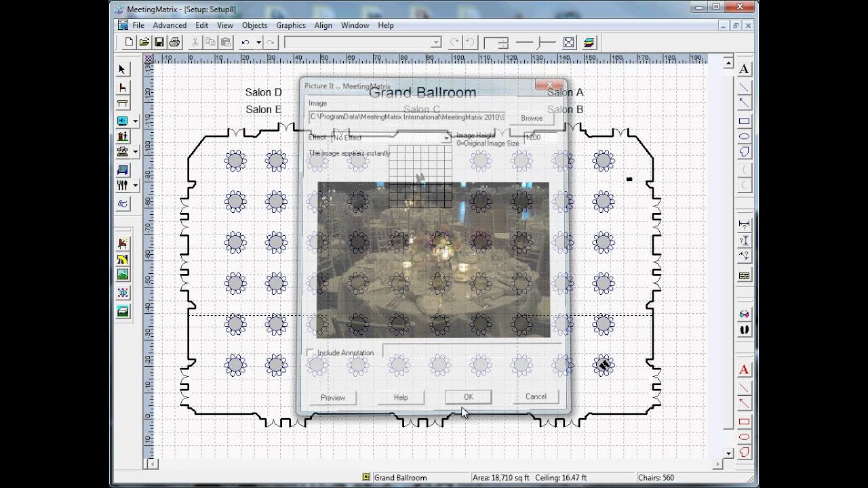868x488 pixels.
Task: Select the staging platform tool
Action: tap(123, 169)
